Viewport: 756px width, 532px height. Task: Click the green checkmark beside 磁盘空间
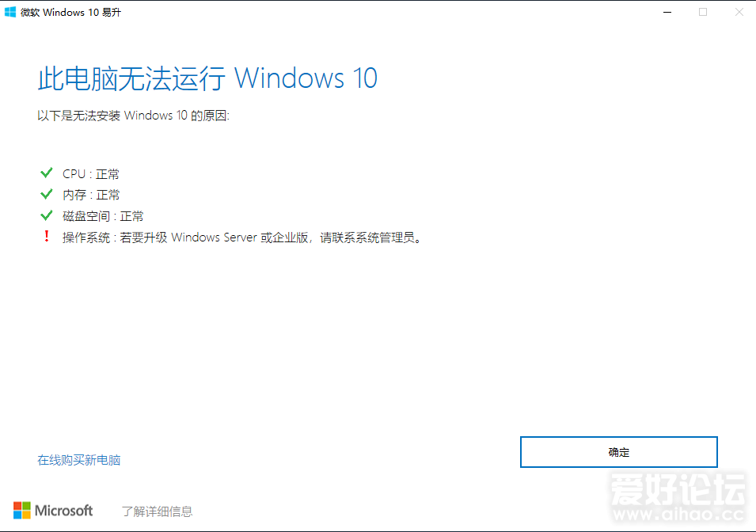[46, 215]
